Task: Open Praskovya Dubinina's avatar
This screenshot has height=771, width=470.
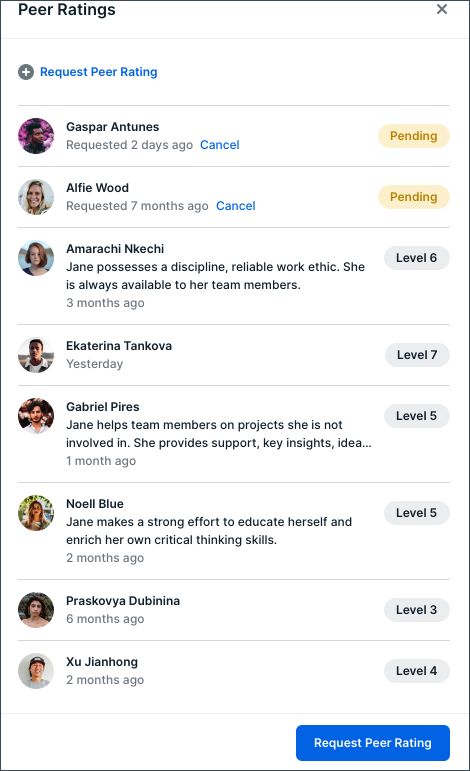Action: [x=36, y=610]
